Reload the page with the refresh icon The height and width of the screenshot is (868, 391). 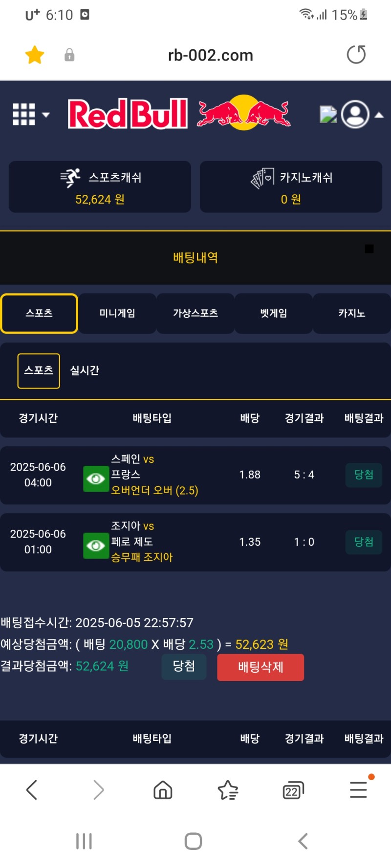coord(356,55)
